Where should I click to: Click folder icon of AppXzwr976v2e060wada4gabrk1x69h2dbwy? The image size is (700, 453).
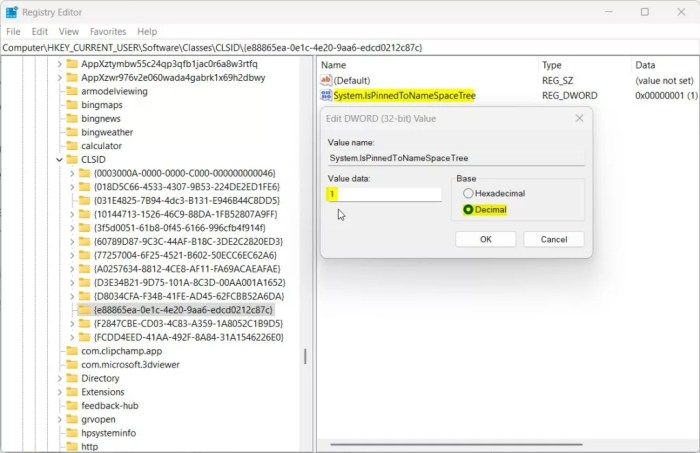click(72, 78)
